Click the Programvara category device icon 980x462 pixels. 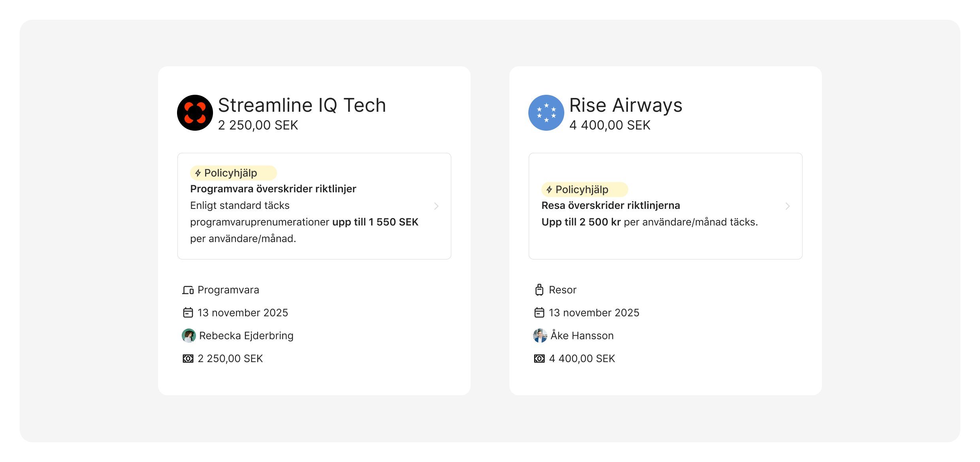click(188, 290)
